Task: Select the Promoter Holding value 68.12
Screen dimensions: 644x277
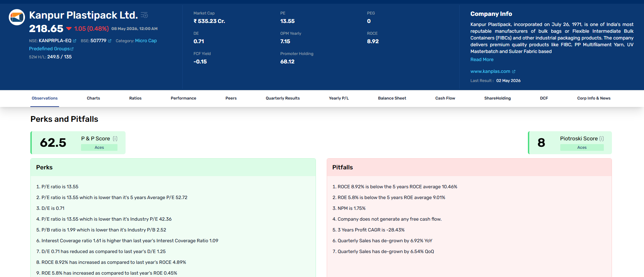Action: [x=287, y=61]
